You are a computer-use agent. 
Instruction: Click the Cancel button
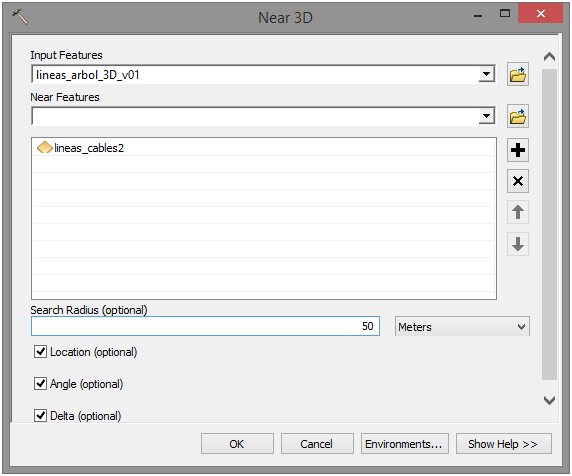coord(317,444)
